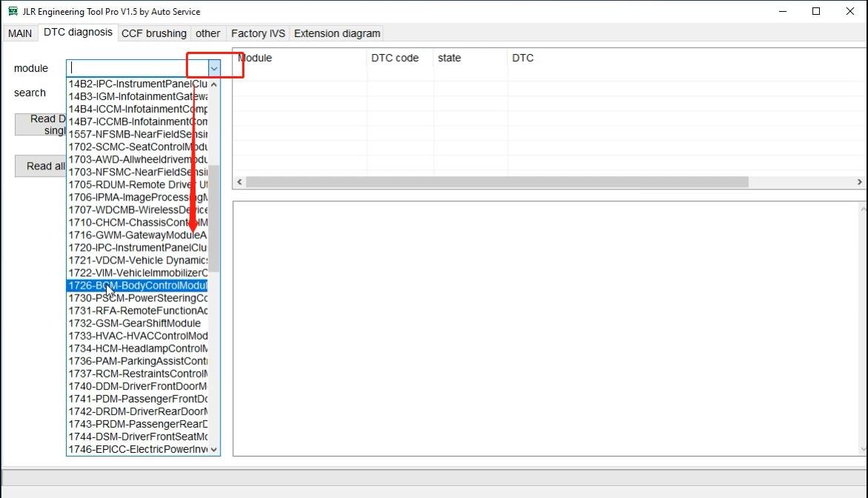Select 1737-RCM-RestraintsControl entry
Screen dimensions: 868x498
(x=137, y=374)
